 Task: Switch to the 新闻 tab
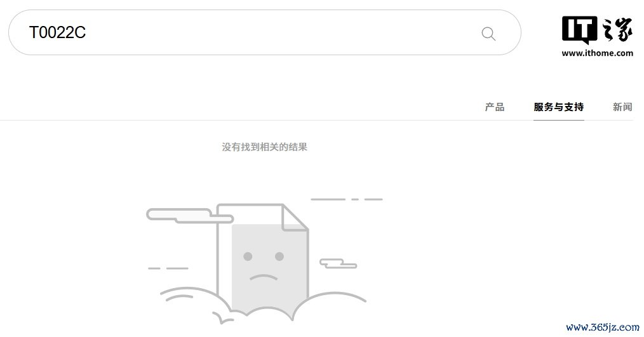click(622, 107)
